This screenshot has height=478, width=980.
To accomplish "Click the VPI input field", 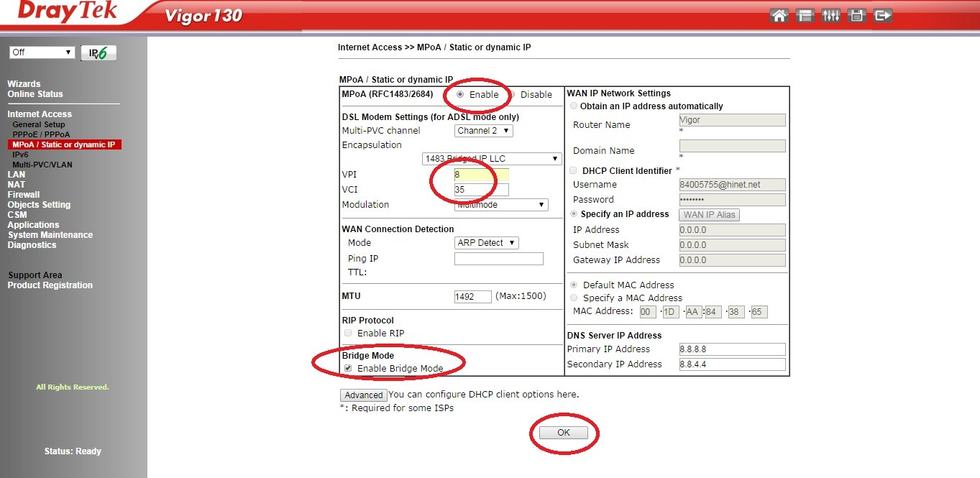I will point(481,175).
